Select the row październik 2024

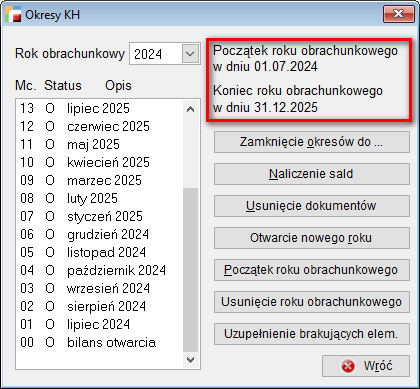[x=100, y=270]
